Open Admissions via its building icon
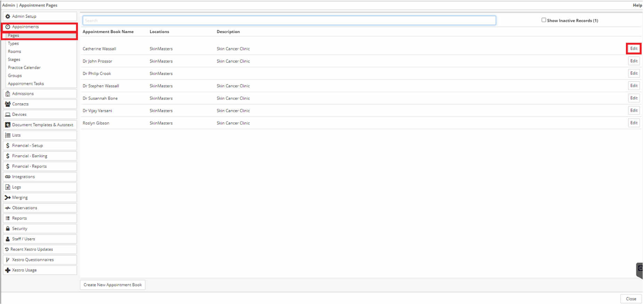Screen dimensions: 644x304 tap(8, 94)
